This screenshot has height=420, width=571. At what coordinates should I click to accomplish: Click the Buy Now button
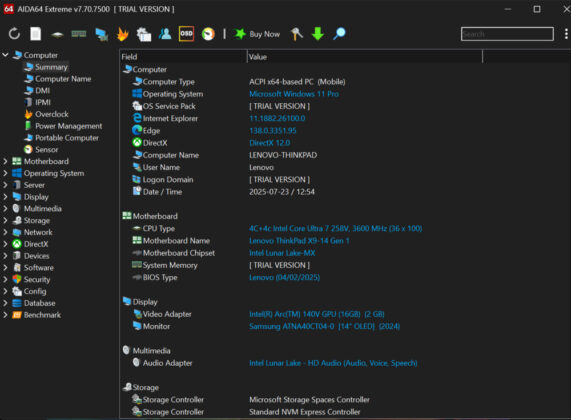[257, 34]
